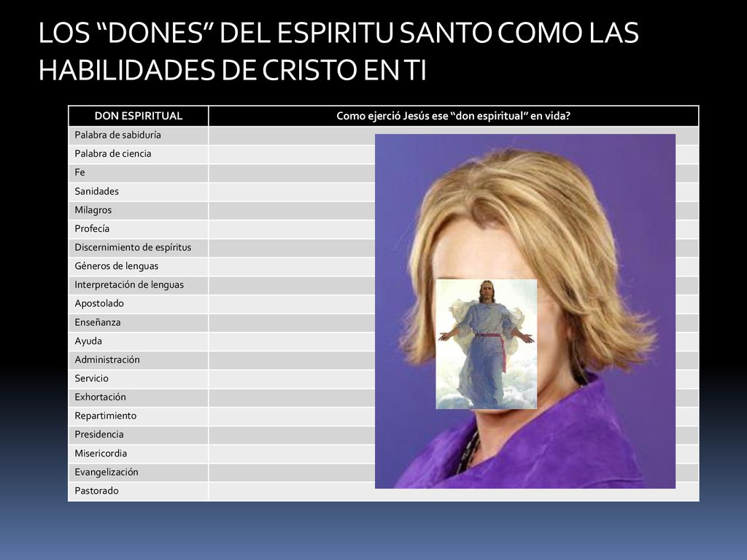Click the "Géneros de lenguas" cell

point(139,266)
